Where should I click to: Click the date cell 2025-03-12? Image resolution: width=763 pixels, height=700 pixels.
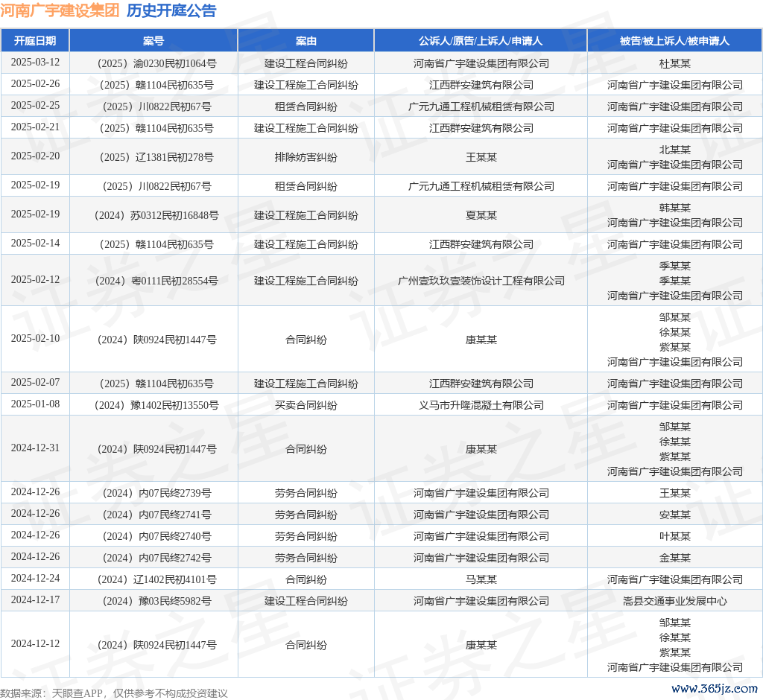(35, 63)
